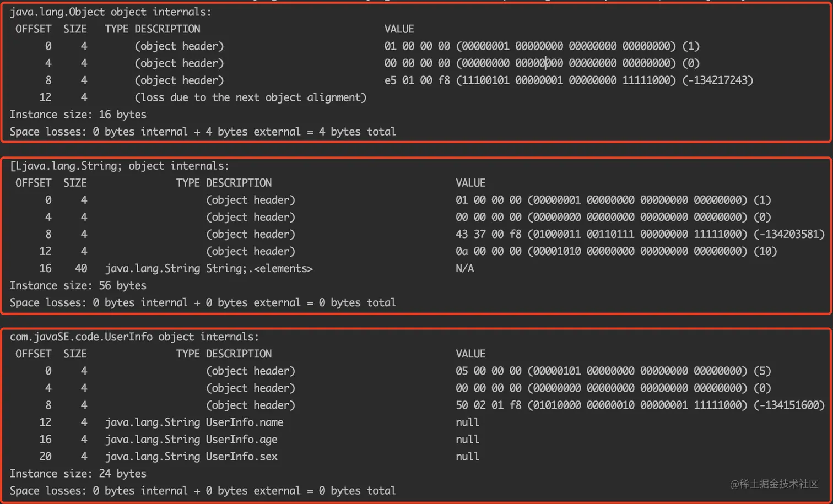833x504 pixels.
Task: Click the null value of UserInfo.sex
Action: 467,456
